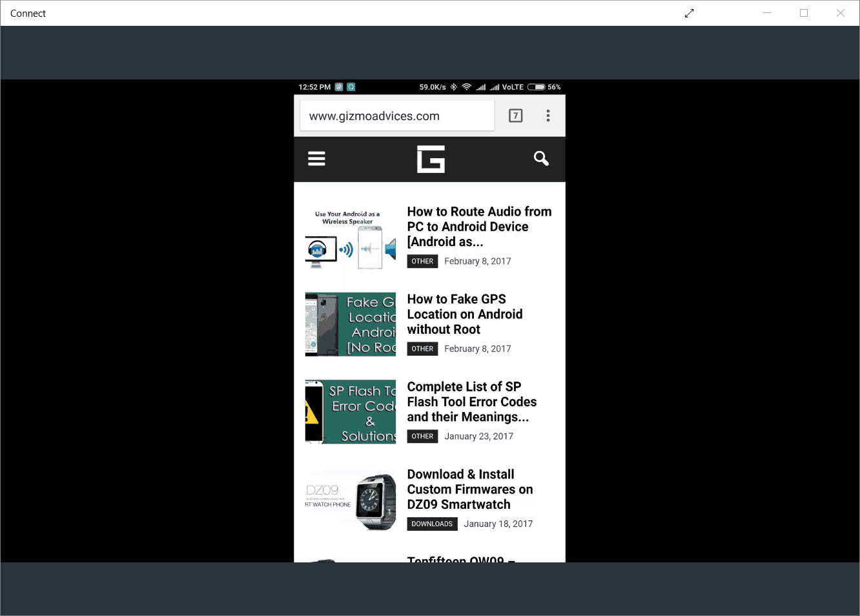860x616 pixels.
Task: Click the Fake GPS Location thumbnail
Action: [351, 324]
